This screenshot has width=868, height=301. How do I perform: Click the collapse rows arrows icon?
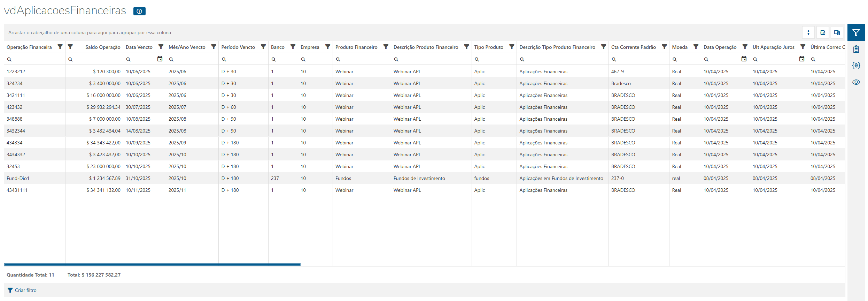coord(808,32)
